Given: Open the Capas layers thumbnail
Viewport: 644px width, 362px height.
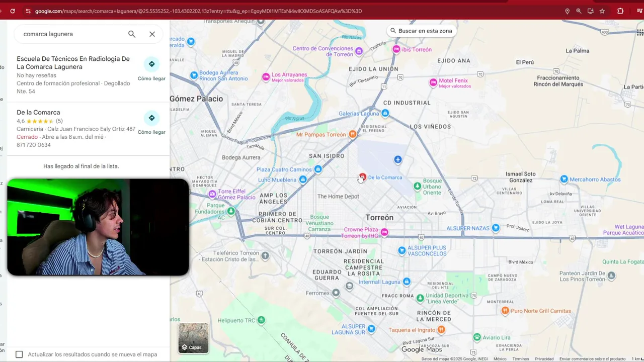Looking at the screenshot, I should [x=193, y=338].
